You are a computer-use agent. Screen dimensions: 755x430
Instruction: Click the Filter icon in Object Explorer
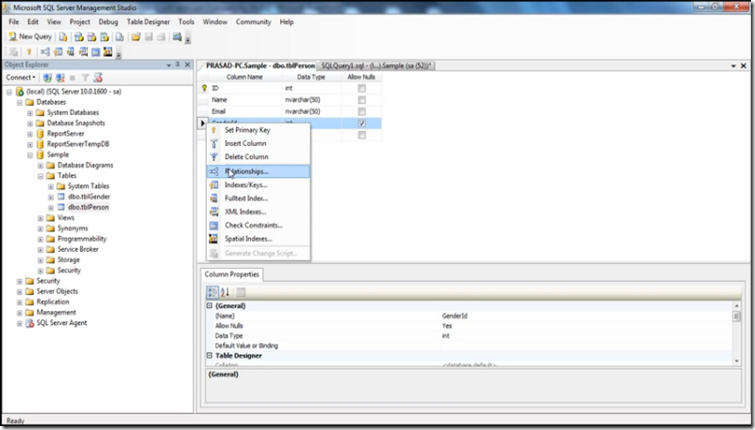pyautogui.click(x=85, y=78)
